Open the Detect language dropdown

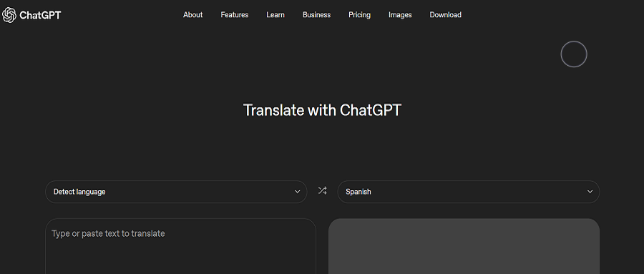click(x=176, y=192)
